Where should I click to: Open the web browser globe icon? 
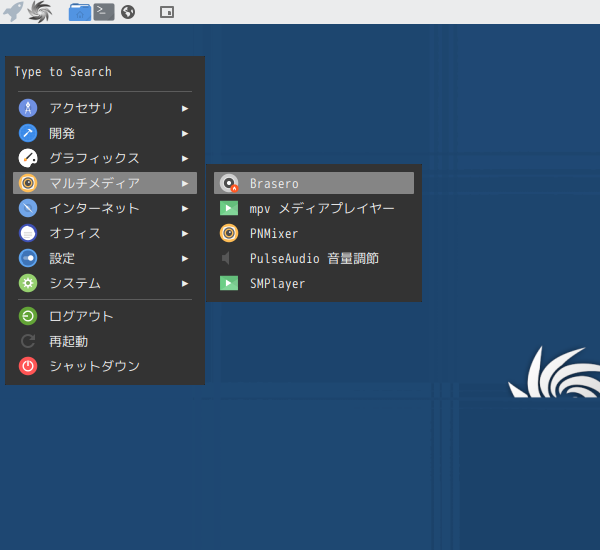[x=128, y=12]
